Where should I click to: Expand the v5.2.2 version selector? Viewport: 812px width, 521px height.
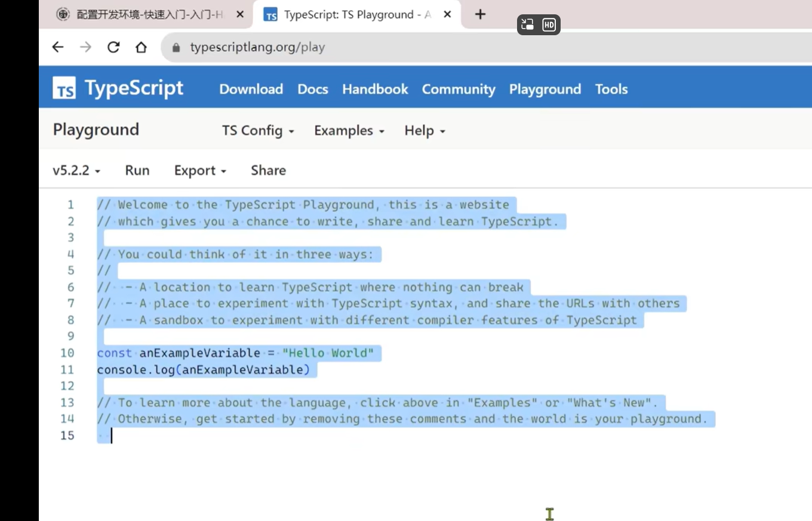coord(76,171)
